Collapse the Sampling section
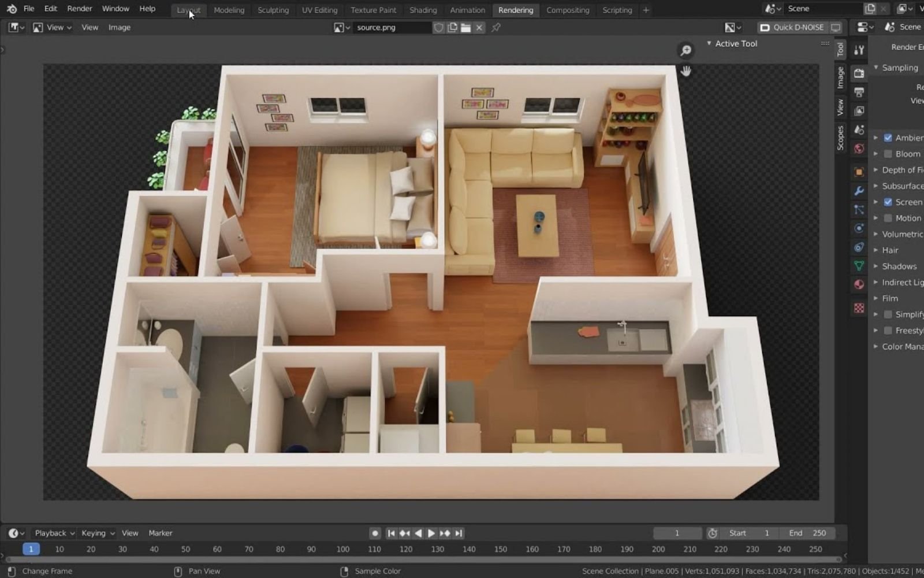The image size is (924, 578). [x=877, y=68]
